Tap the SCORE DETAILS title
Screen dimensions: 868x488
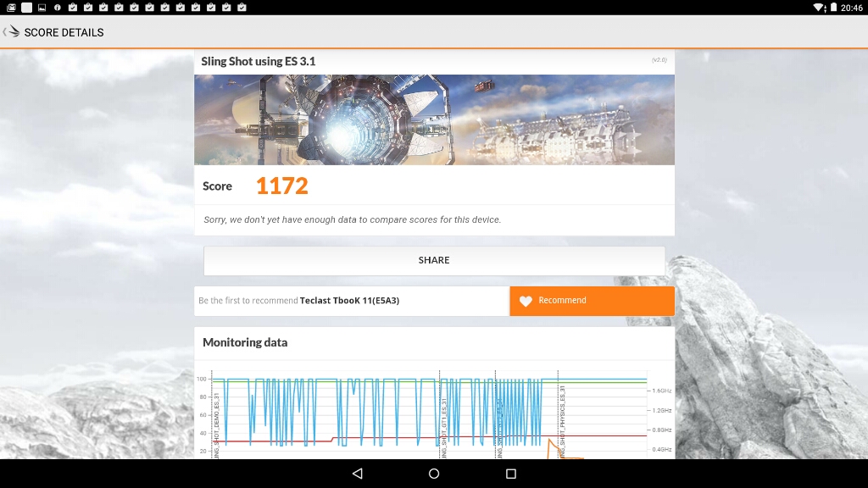tap(64, 33)
